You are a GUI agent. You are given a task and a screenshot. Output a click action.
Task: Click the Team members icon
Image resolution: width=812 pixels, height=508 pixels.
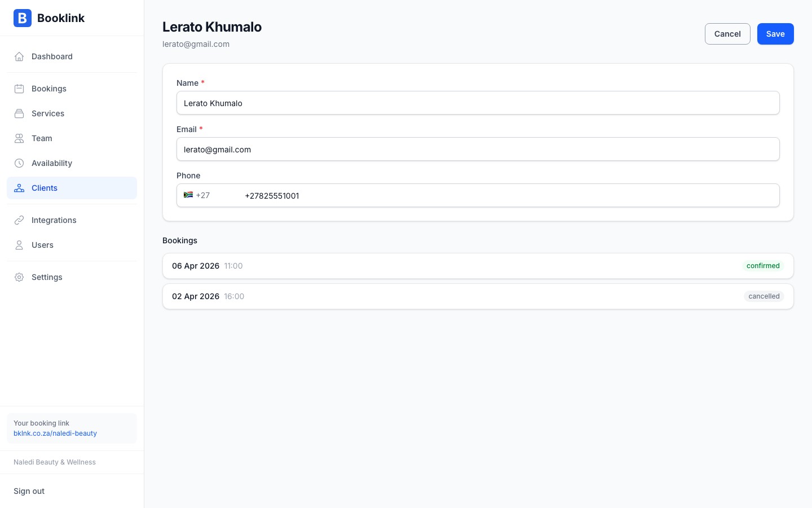pos(19,138)
